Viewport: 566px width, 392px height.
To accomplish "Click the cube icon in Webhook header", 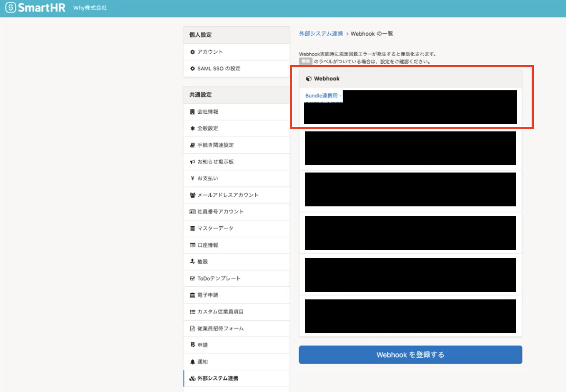I will (309, 79).
